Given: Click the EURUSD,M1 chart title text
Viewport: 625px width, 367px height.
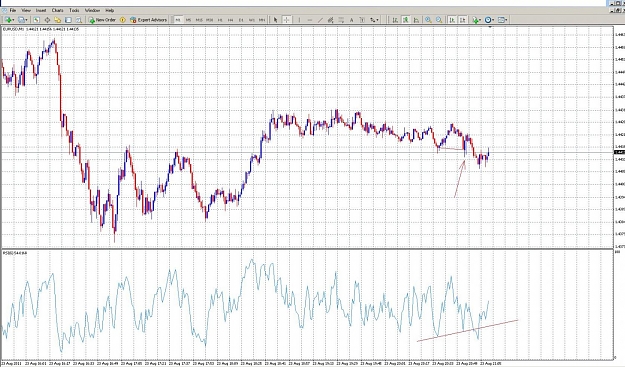Looking at the screenshot, I should [14, 29].
